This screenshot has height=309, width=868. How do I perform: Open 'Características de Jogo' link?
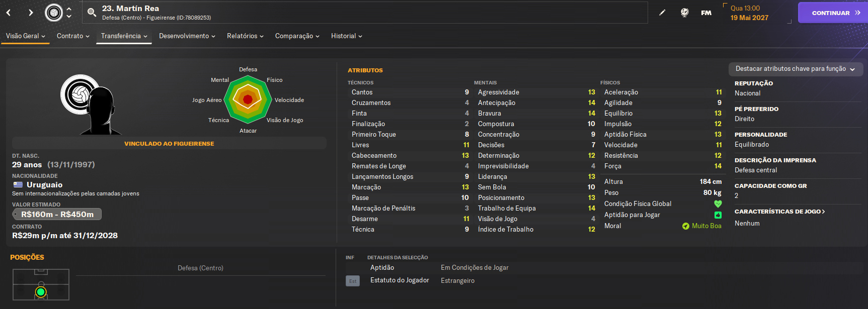779,212
